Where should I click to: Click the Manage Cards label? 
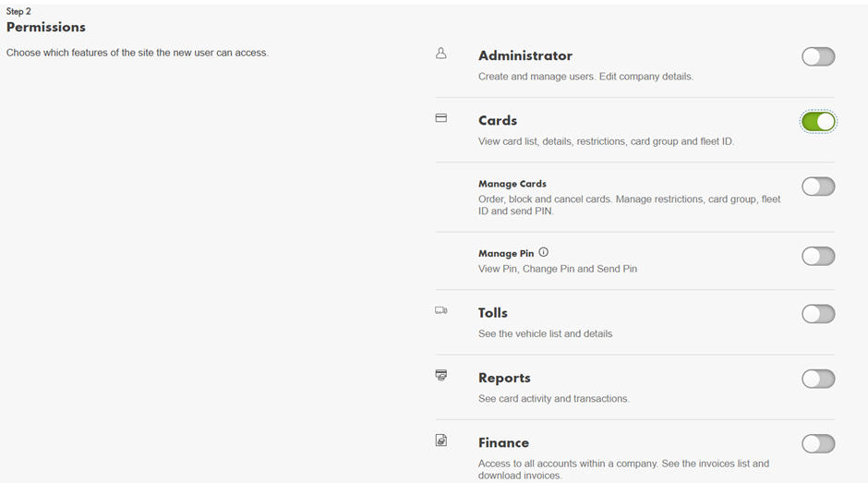pyautogui.click(x=512, y=184)
